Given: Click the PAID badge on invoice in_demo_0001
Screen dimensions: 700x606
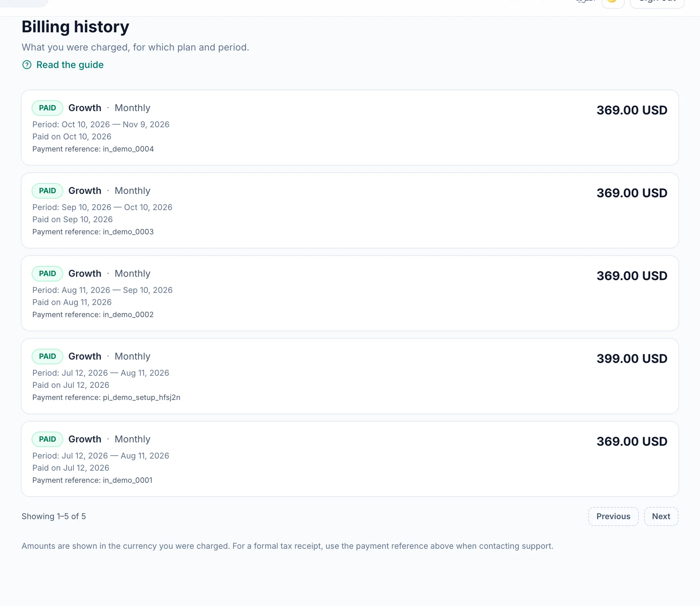Looking at the screenshot, I should [x=47, y=439].
